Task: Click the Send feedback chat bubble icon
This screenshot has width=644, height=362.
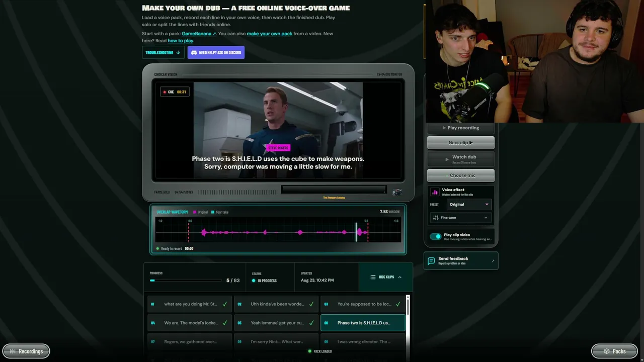Action: click(x=431, y=261)
